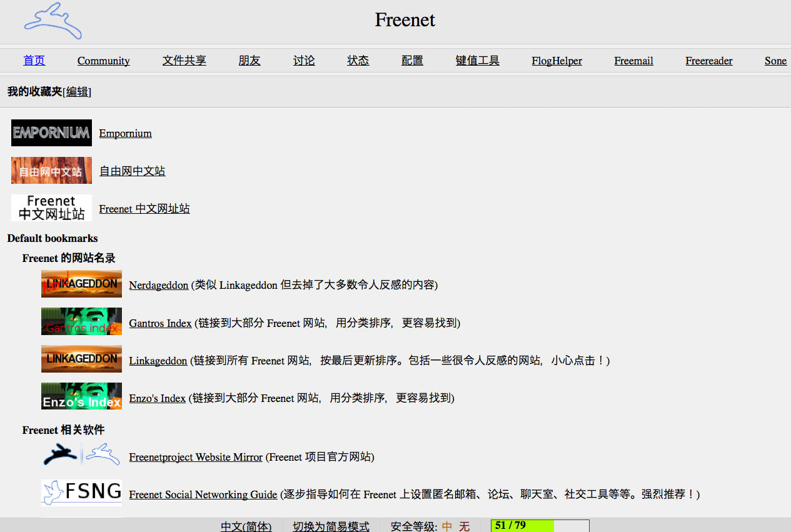Viewport: 791px width, 532px height.
Task: Click the Freenet page title text
Action: (405, 20)
